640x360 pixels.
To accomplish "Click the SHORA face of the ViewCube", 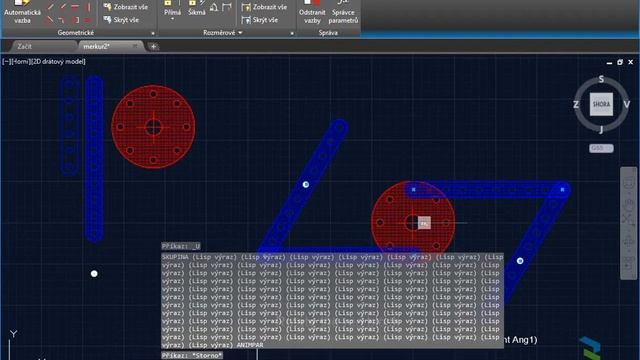I will pos(601,104).
